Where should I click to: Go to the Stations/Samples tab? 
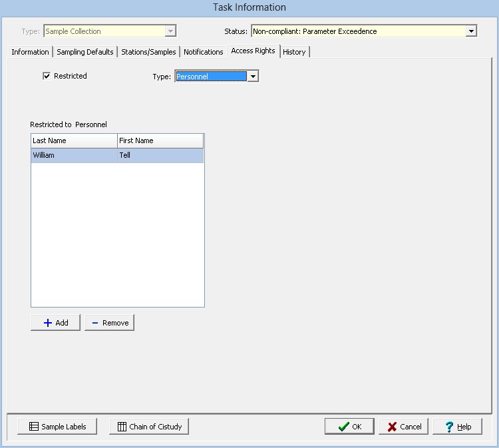pos(148,52)
